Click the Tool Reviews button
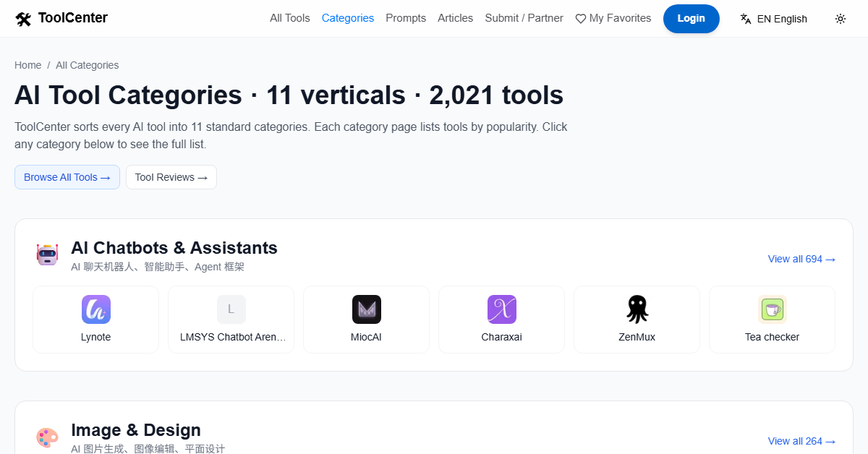 (171, 177)
